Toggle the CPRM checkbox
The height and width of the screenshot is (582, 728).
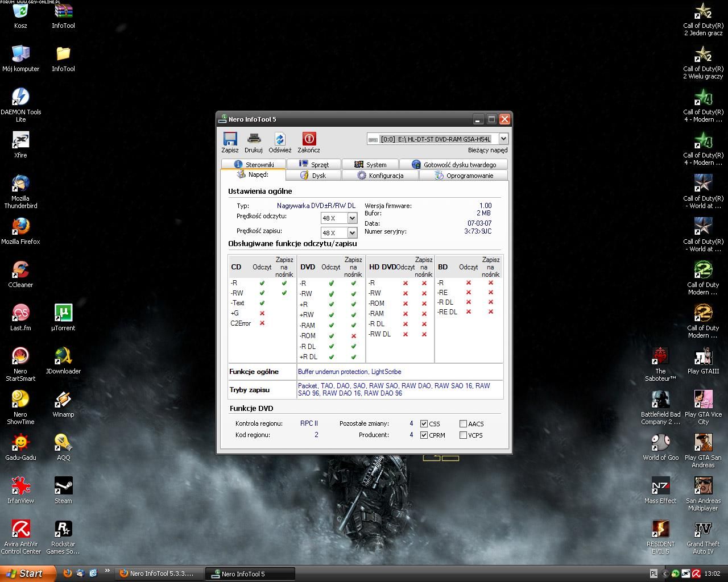(x=424, y=435)
